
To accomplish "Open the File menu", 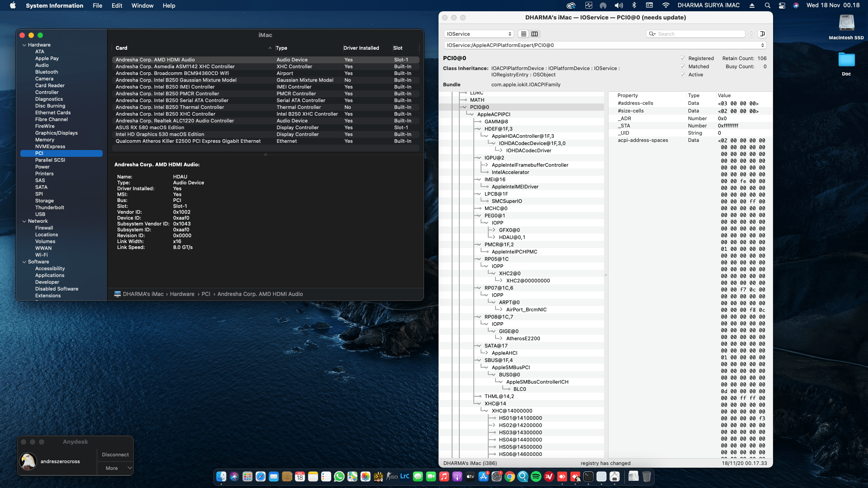I will [97, 5].
